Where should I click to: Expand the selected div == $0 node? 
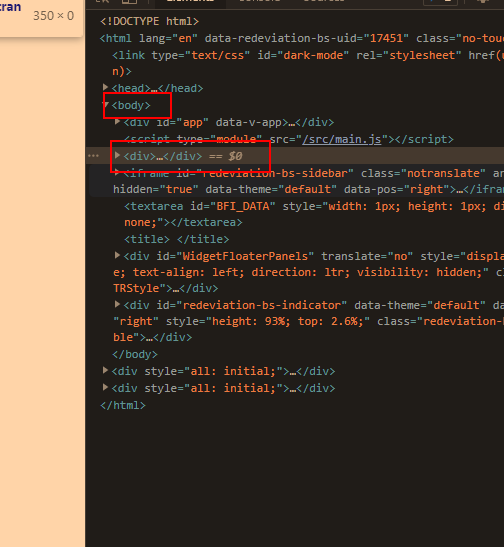pos(117,155)
